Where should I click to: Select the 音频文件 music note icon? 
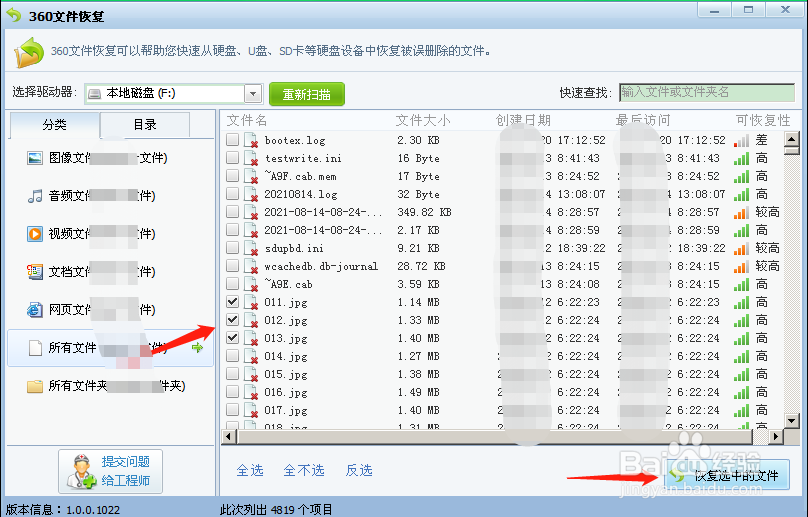click(35, 196)
